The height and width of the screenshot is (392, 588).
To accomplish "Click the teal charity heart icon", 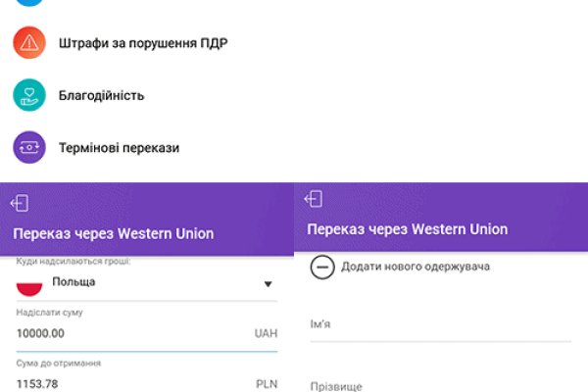I will (29, 95).
